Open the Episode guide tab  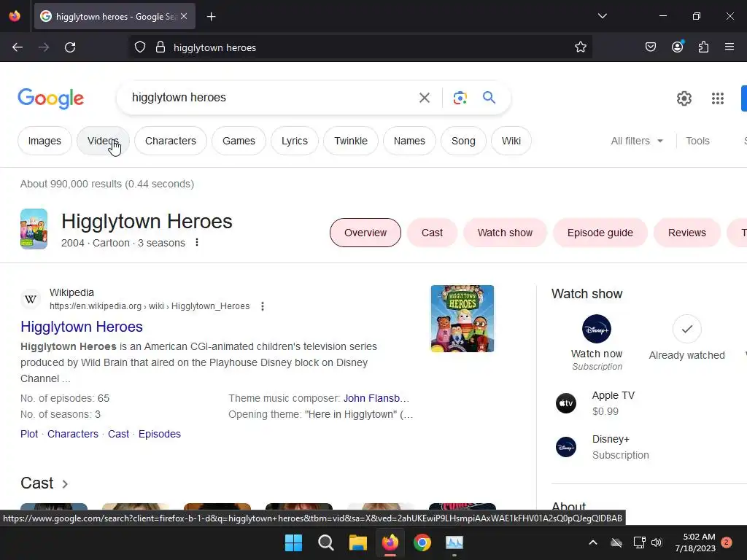[600, 233]
